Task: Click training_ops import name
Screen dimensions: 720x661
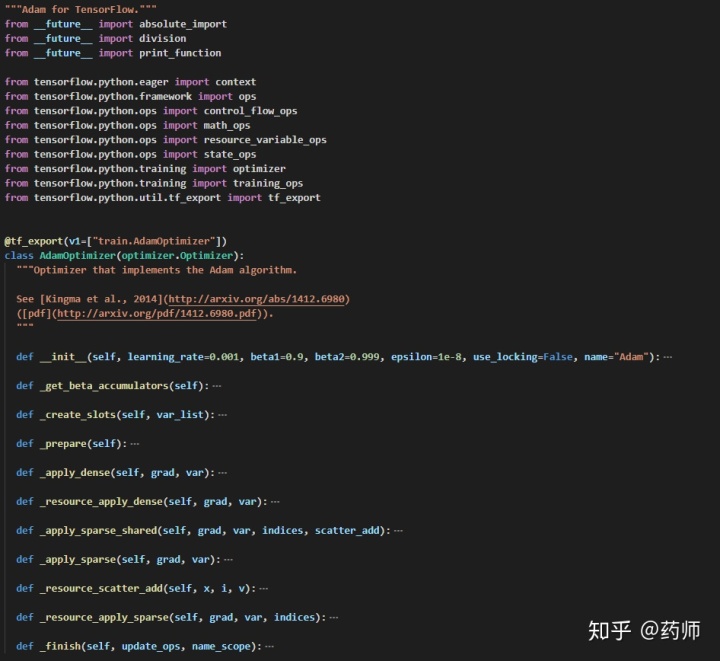Action: 268,183
